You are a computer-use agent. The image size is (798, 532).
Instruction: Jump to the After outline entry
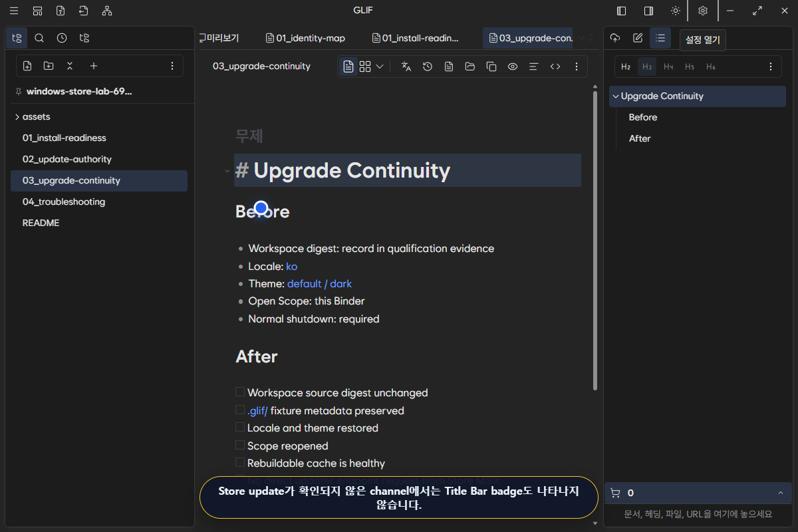pos(640,138)
